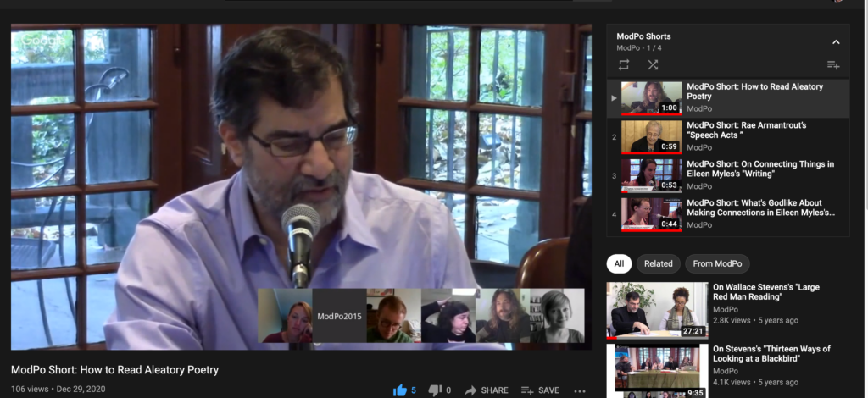The image size is (868, 398).
Task: Open thumbnail of What's Godlike About Making Connections
Action: (x=652, y=214)
